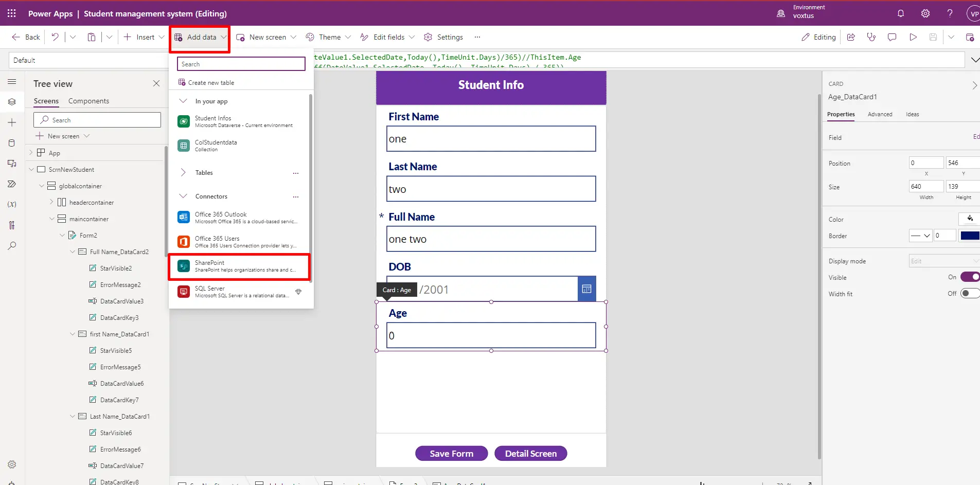Image resolution: width=980 pixels, height=485 pixels.
Task: Select DataCardValue3 in tree view
Action: pos(121,301)
